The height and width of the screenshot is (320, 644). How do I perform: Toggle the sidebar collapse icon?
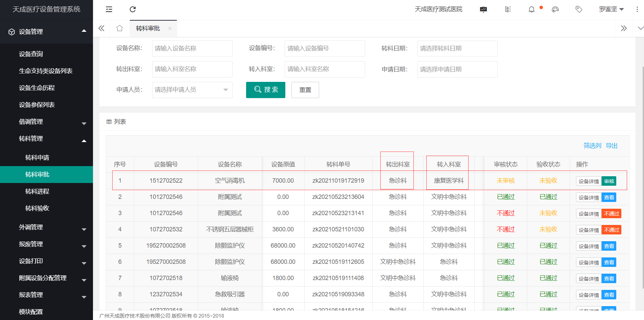coord(109,9)
